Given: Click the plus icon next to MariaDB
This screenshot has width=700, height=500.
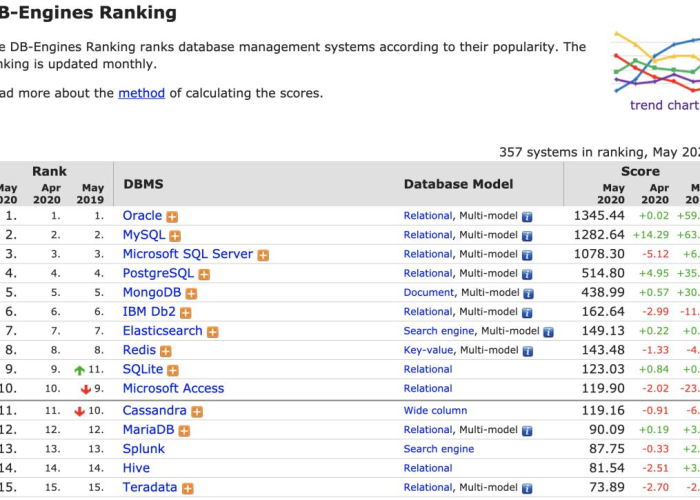Looking at the screenshot, I should (x=184, y=431).
